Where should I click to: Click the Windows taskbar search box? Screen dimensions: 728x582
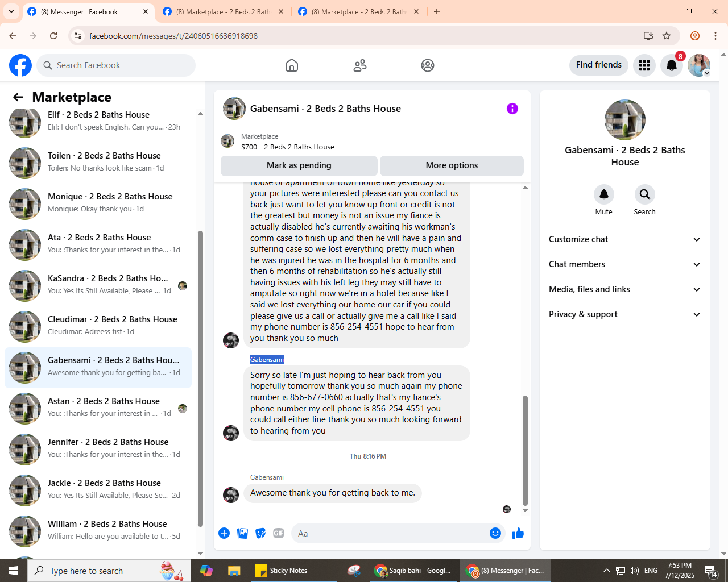click(109, 571)
